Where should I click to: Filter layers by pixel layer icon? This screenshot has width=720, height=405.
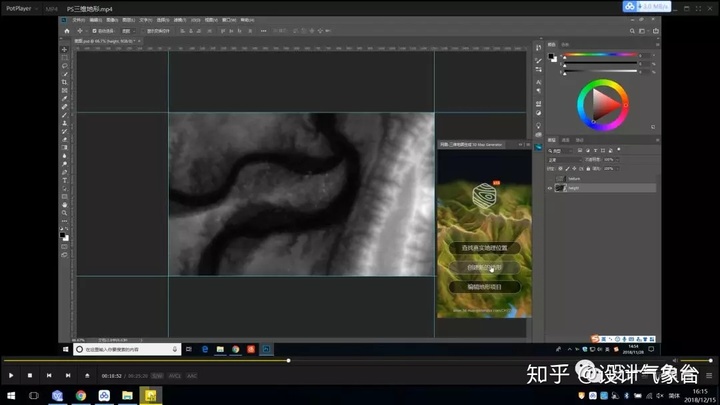tap(580, 151)
